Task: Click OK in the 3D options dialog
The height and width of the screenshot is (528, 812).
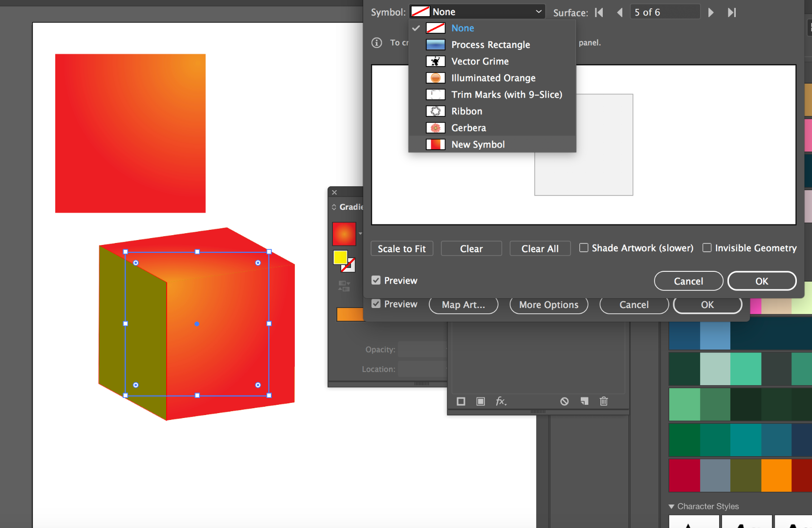Action: pos(707,305)
